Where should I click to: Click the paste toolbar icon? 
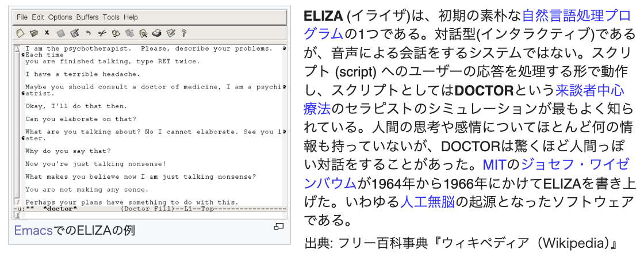[x=129, y=33]
